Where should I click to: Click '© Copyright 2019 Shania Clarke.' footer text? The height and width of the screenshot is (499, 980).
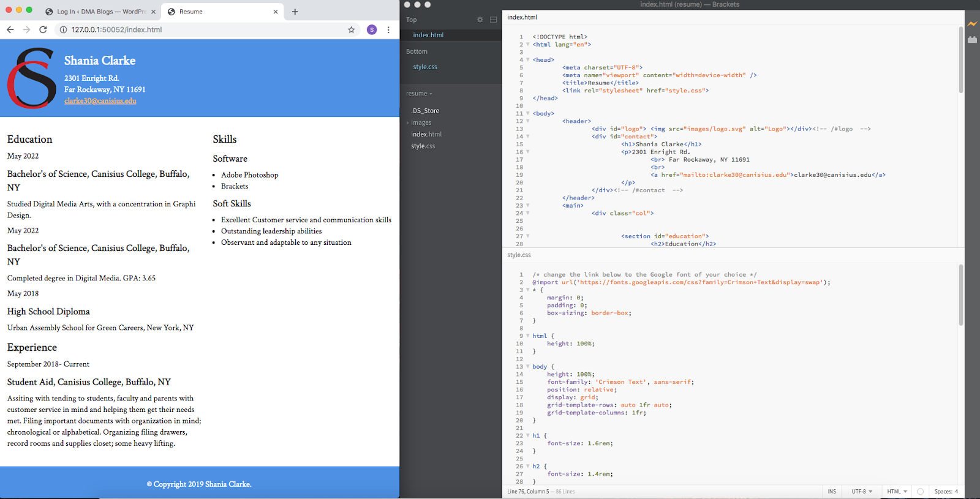(x=199, y=484)
